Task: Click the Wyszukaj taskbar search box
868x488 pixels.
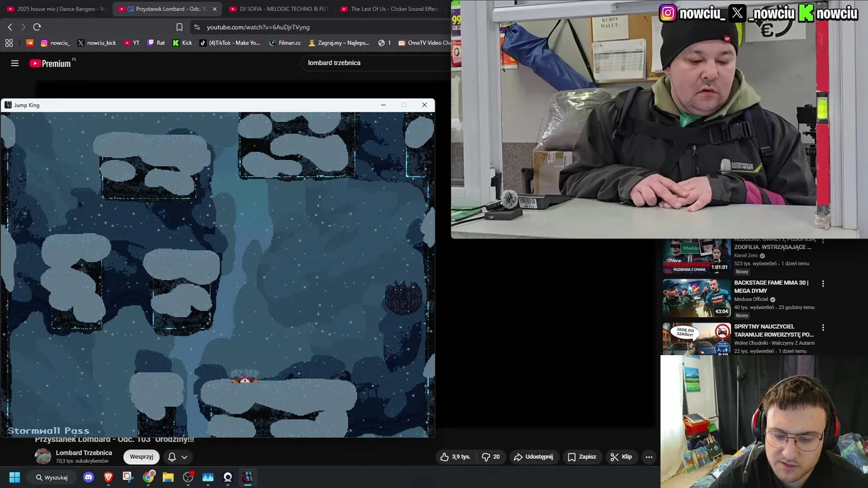Action: (x=52, y=477)
